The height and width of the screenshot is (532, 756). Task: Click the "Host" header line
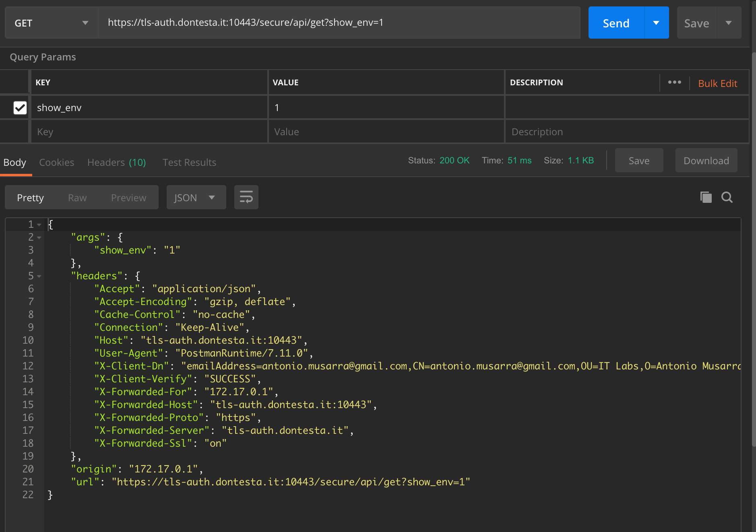[200, 340]
